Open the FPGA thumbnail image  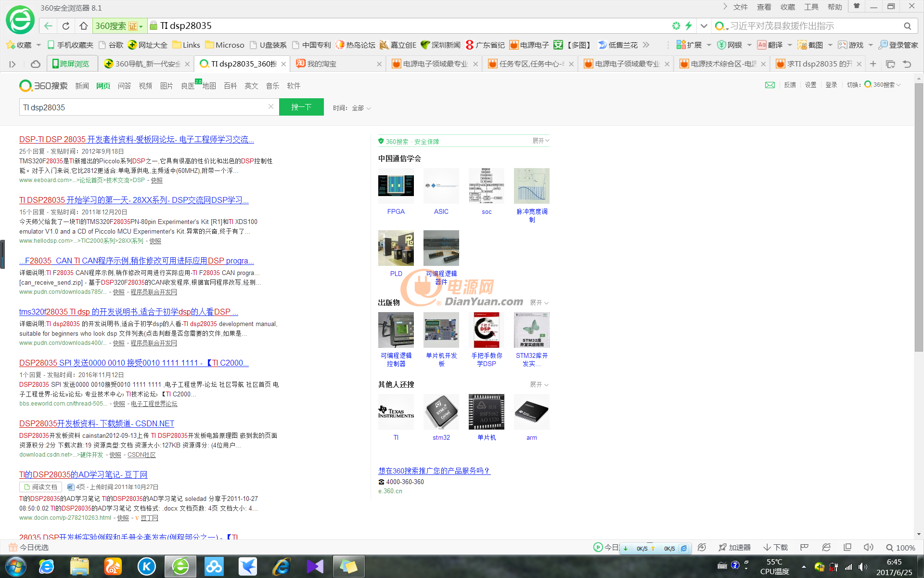coord(396,185)
